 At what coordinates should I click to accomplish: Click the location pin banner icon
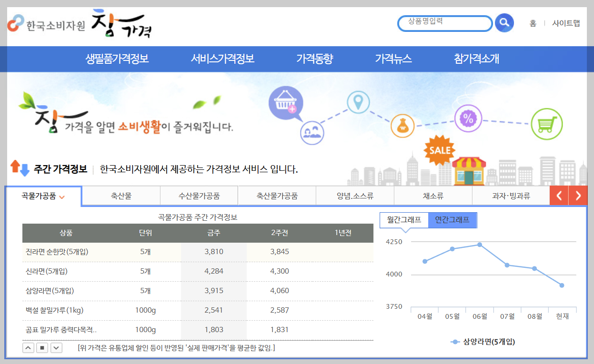click(x=358, y=102)
